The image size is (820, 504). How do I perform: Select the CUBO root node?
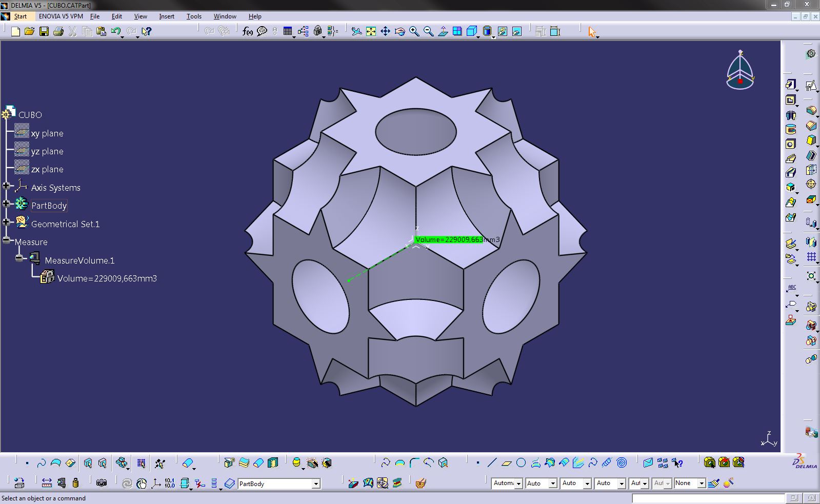[x=30, y=115]
